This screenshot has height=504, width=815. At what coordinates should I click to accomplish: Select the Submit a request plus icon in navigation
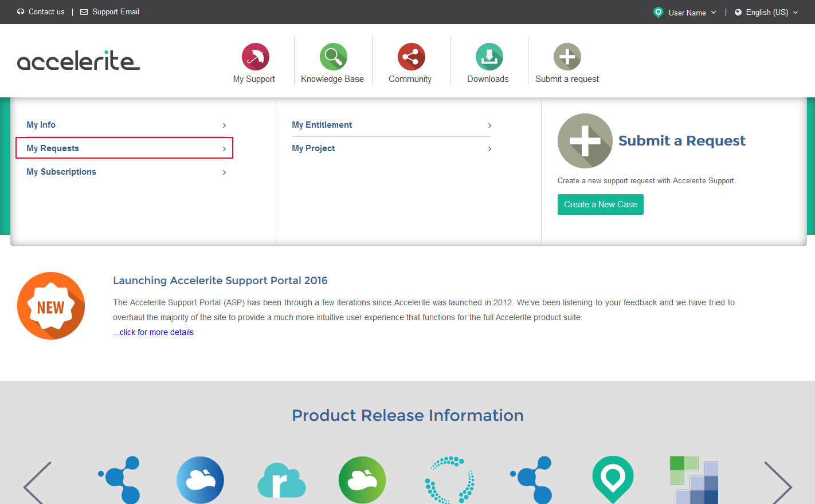(x=567, y=57)
